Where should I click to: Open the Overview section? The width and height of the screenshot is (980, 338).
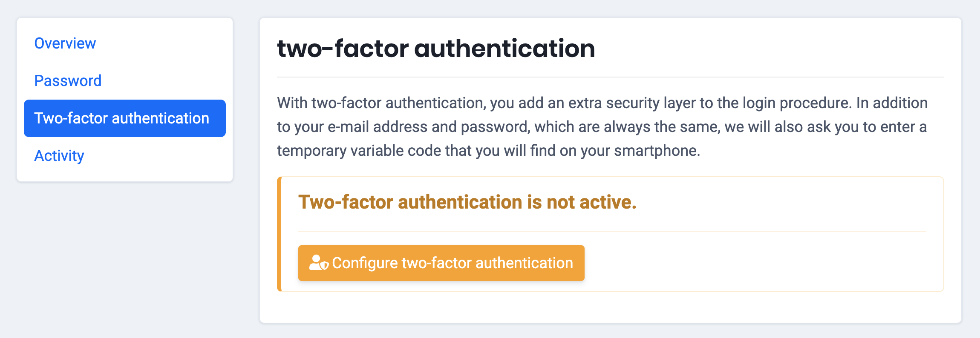tap(65, 43)
